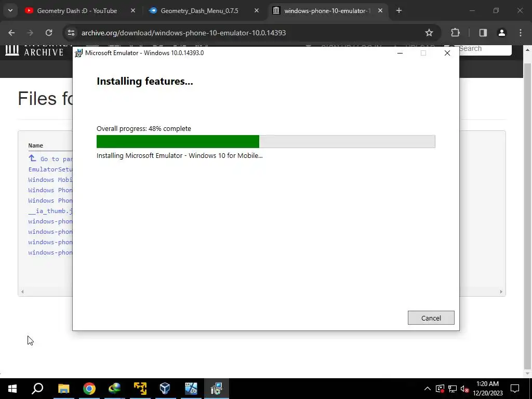Go back in Chrome
The height and width of the screenshot is (399, 532).
11,33
